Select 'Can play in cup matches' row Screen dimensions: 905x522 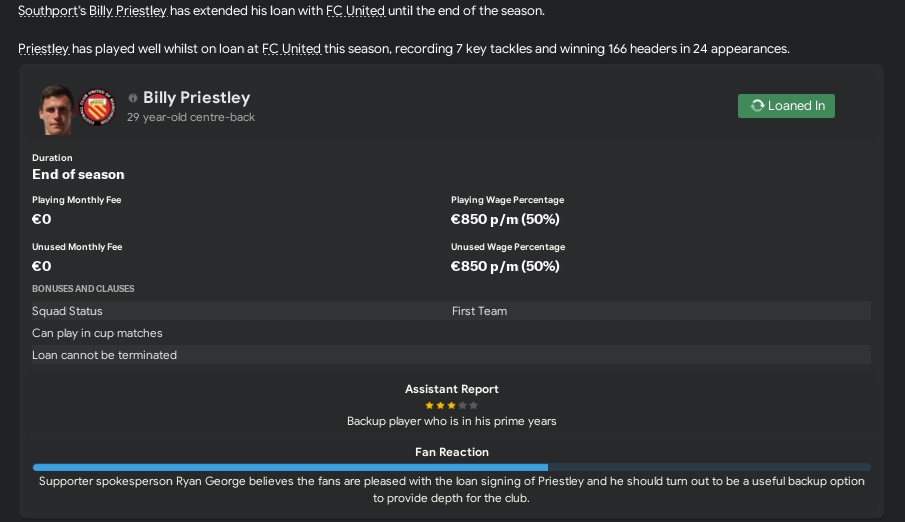[x=97, y=333]
